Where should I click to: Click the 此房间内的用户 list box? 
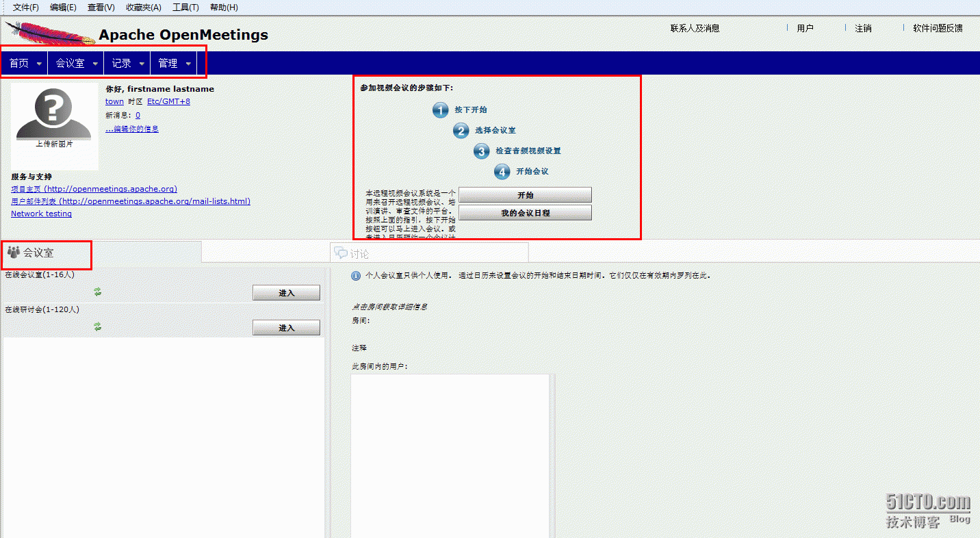(450, 456)
